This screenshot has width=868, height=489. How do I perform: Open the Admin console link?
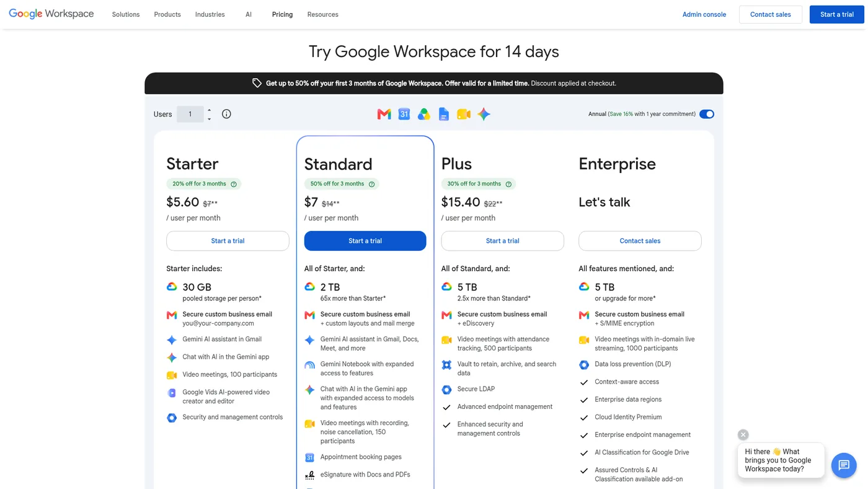tap(704, 14)
